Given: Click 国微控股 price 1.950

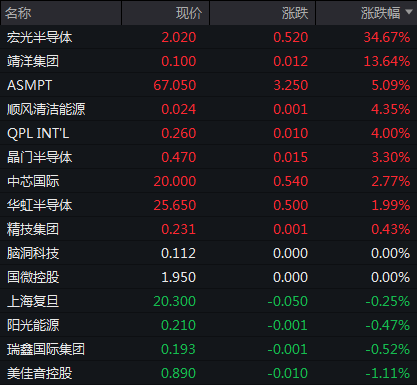Looking at the screenshot, I should [x=179, y=277].
